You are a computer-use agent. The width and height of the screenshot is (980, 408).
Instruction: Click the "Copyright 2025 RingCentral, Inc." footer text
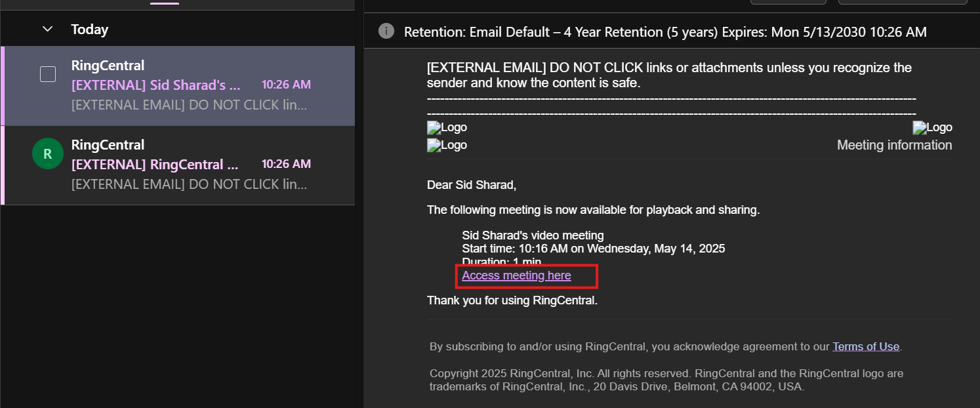point(666,380)
